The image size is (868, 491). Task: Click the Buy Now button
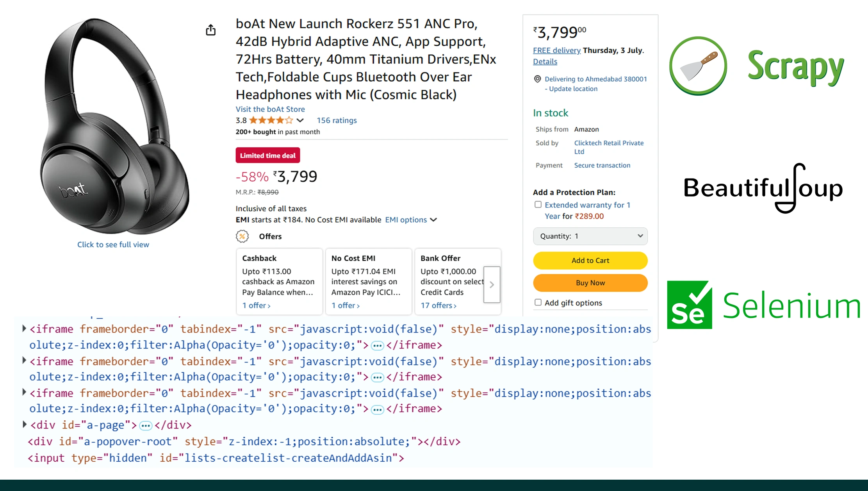[590, 282]
